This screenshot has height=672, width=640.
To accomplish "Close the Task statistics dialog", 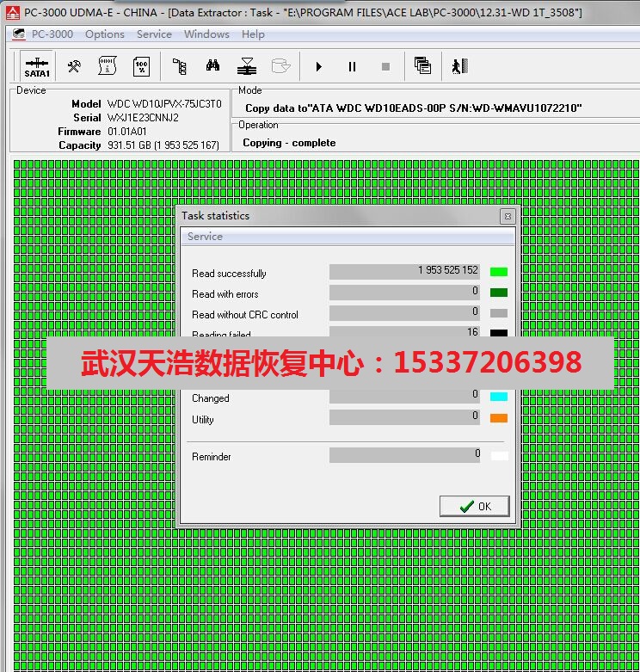I will (508, 216).
